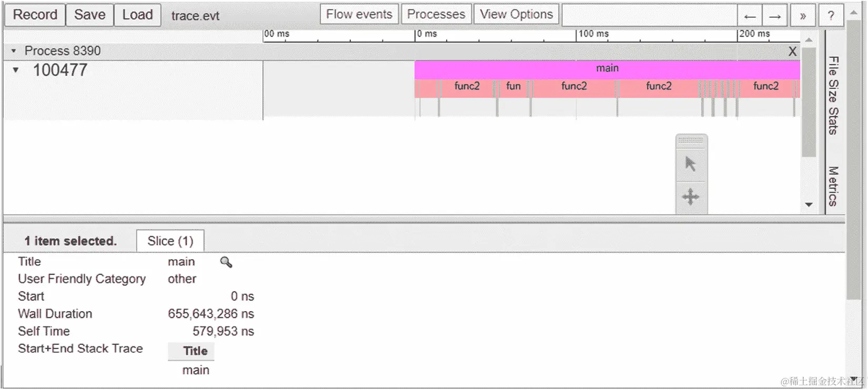868x390 pixels.
Task: Open File Size Stats side tab
Action: coord(833,95)
